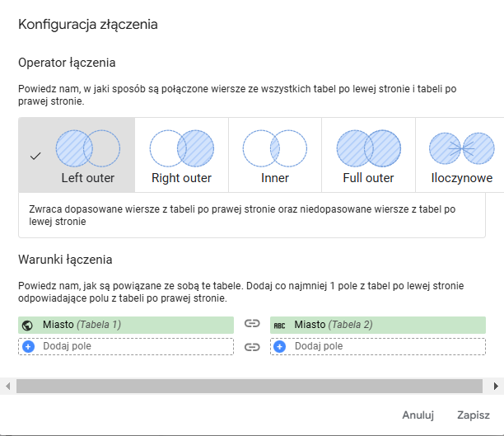Choose the Inner join option label
The image size is (504, 436).
274,178
